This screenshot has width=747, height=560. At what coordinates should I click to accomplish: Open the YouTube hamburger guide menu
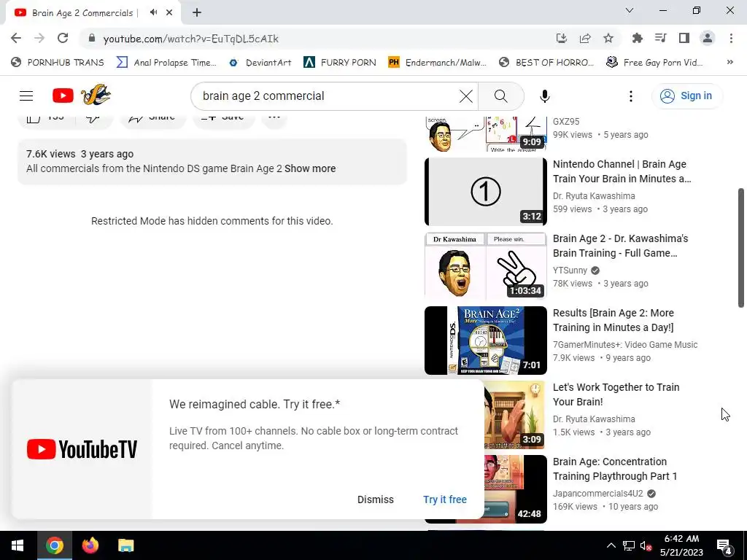pyautogui.click(x=26, y=96)
